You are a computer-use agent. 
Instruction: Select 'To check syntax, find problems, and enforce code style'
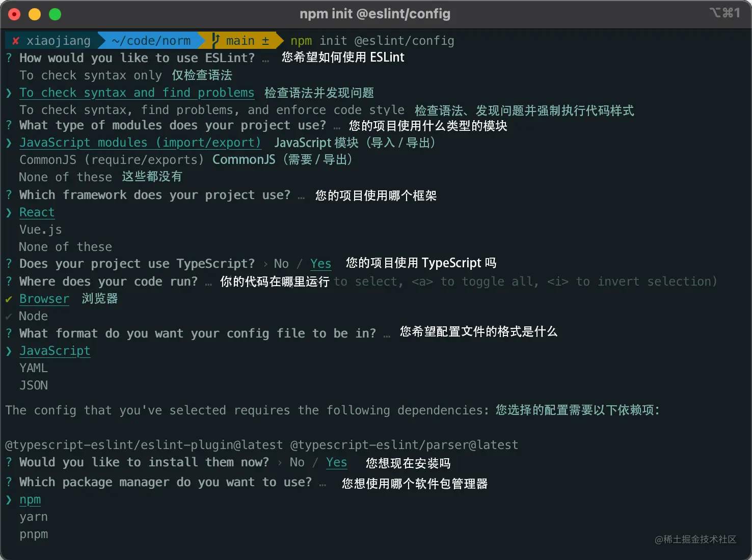coord(212,110)
